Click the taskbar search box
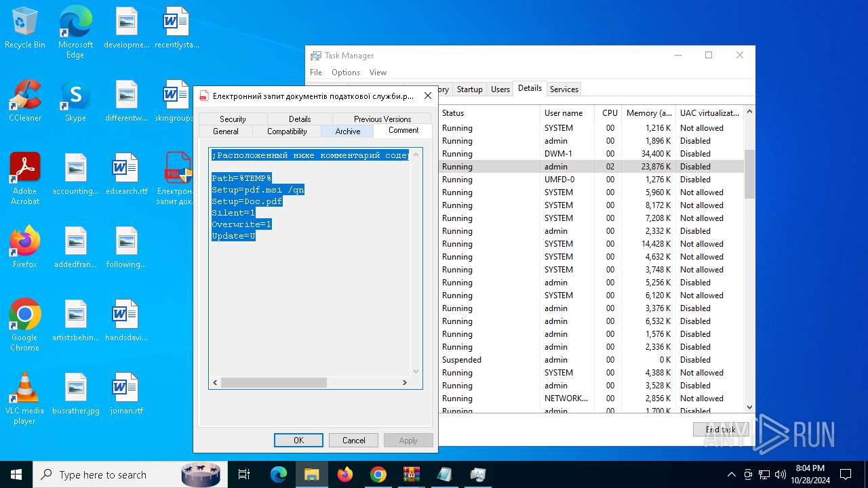The width and height of the screenshot is (868, 488). (x=129, y=474)
